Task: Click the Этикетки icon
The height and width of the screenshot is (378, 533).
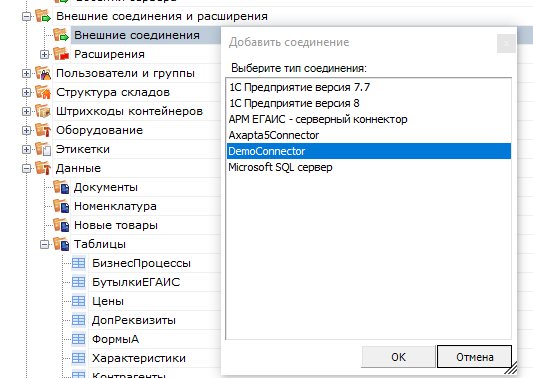Action: coord(43,149)
